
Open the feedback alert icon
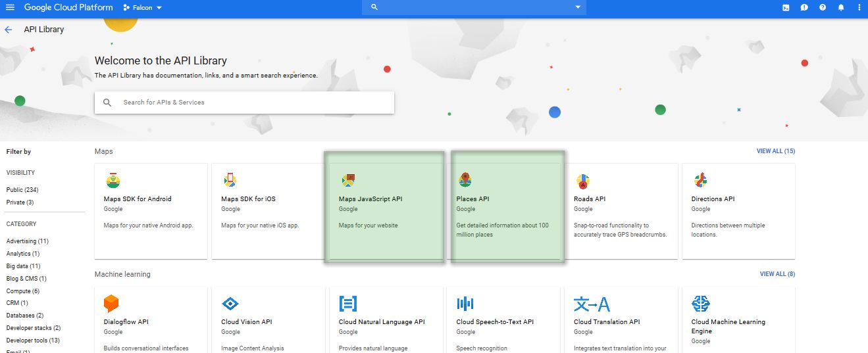pos(804,7)
